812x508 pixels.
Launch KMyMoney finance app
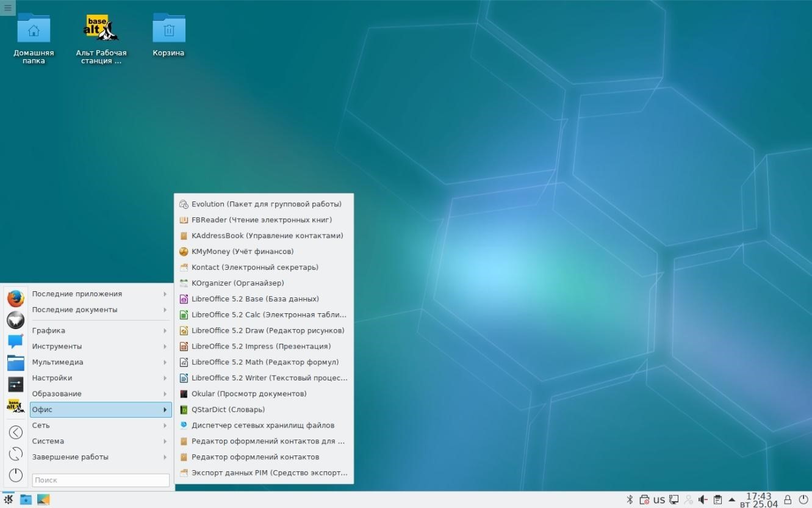click(264, 252)
